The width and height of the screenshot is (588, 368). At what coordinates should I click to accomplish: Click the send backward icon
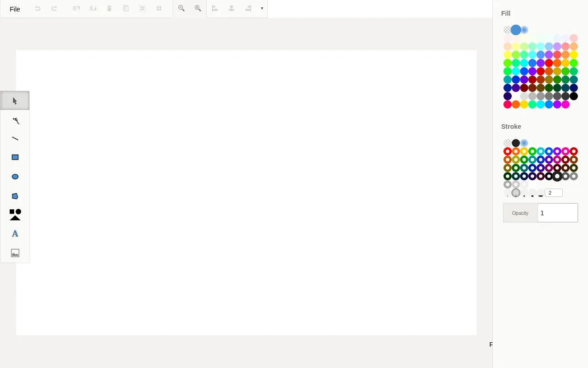pyautogui.click(x=93, y=8)
